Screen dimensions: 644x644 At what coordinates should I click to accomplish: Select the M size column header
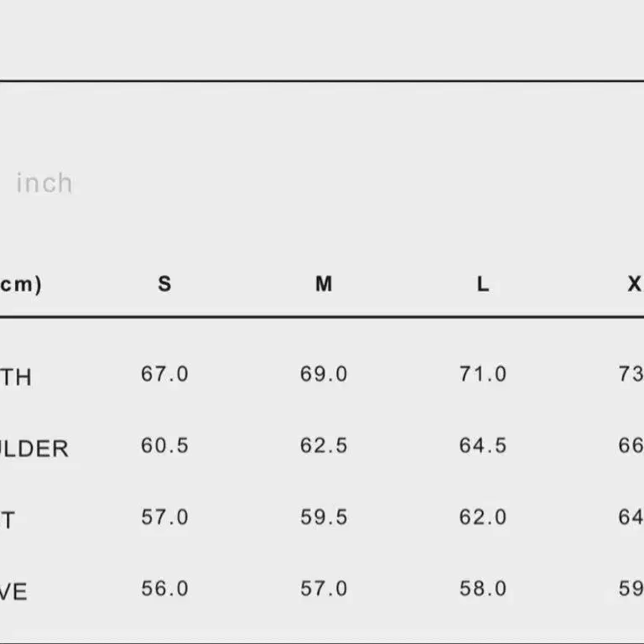(x=324, y=283)
